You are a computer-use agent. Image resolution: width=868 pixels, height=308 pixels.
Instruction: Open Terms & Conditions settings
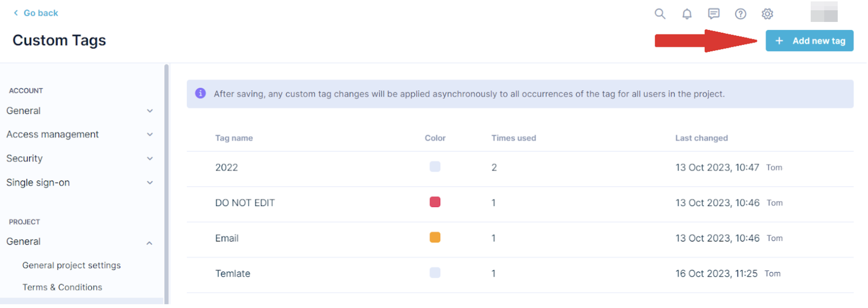[62, 287]
